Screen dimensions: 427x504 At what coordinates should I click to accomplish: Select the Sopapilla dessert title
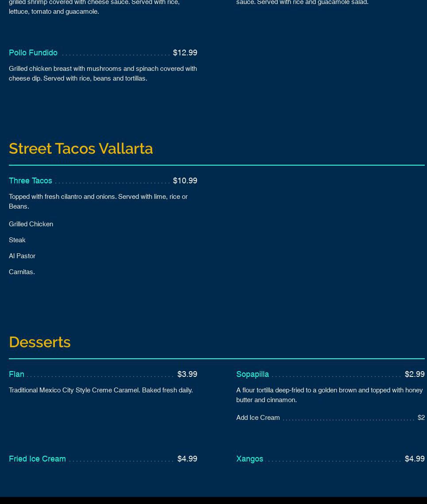252,374
